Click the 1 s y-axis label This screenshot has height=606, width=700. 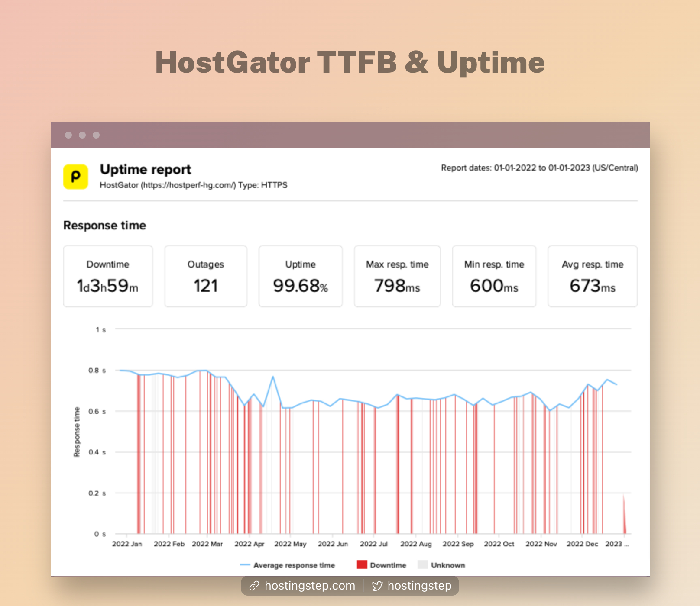point(100,330)
